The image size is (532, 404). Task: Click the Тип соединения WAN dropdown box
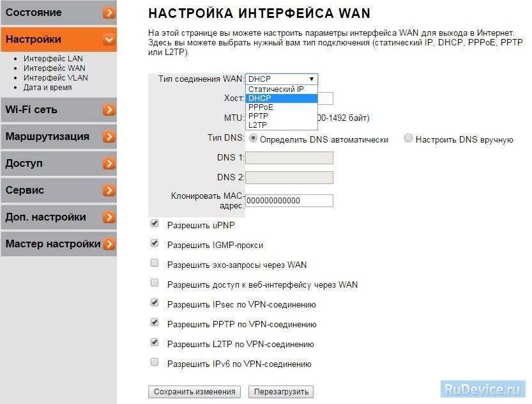click(281, 79)
